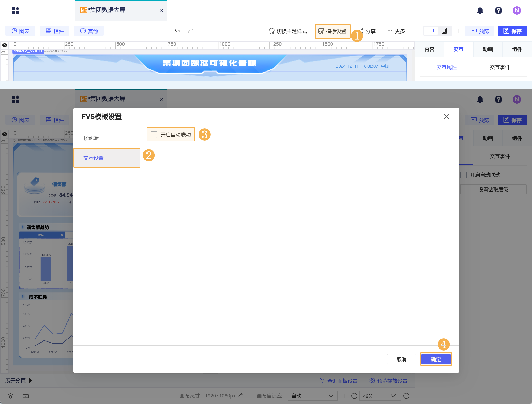The height and width of the screenshot is (404, 532).
Task: Click the dimmed 设置钻取层级 button
Action: 493,189
